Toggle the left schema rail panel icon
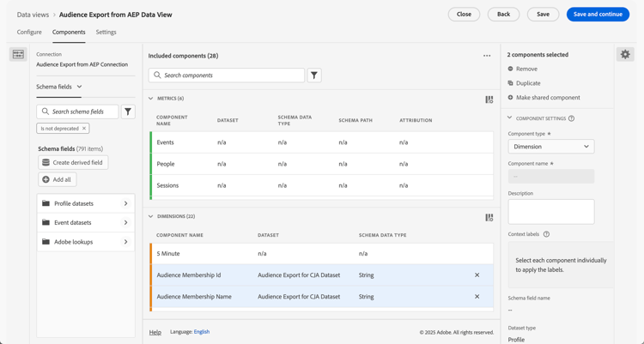644x344 pixels. pyautogui.click(x=18, y=55)
